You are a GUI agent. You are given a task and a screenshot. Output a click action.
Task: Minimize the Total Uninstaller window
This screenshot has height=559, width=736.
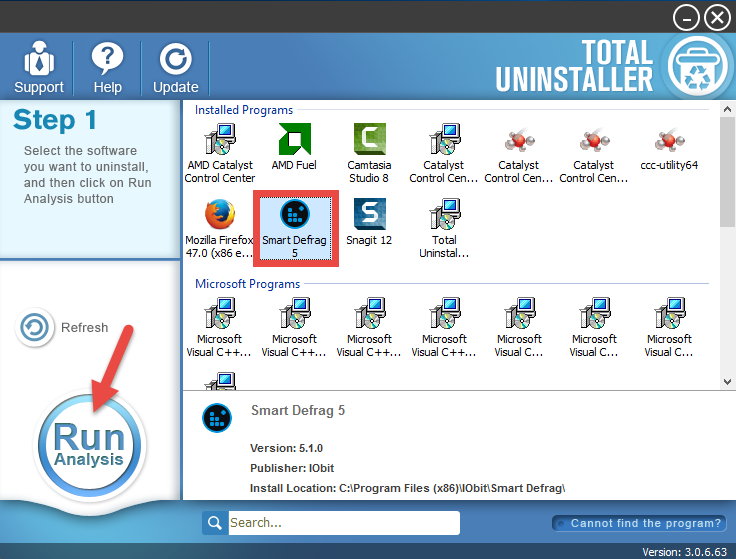686,18
